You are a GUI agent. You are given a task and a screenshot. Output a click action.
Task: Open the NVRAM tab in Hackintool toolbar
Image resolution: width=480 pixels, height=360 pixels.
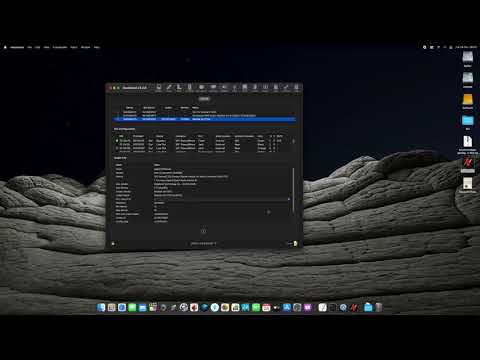pyautogui.click(x=189, y=88)
